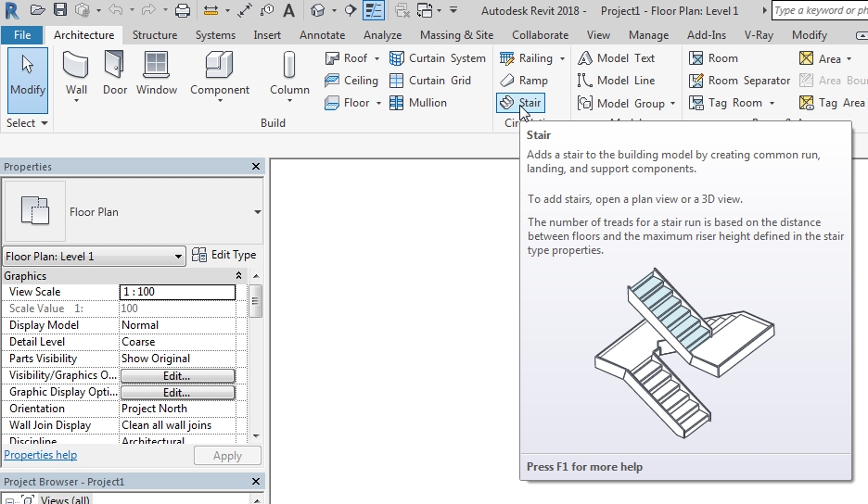Screen dimensions: 868x504
Task: Click the Properties panel scrollbar thumb
Action: [255, 301]
